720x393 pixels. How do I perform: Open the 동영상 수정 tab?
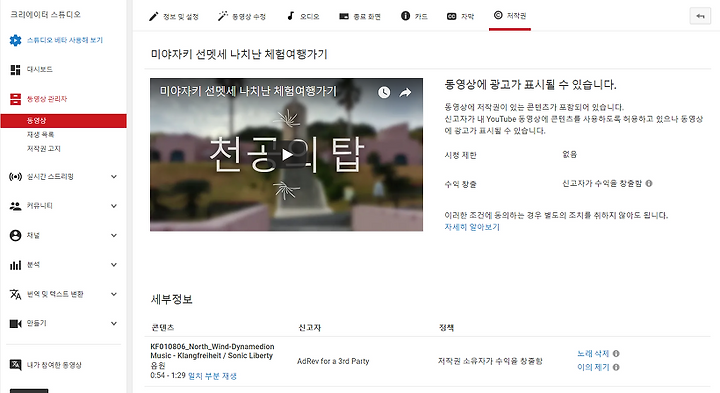coord(242,17)
